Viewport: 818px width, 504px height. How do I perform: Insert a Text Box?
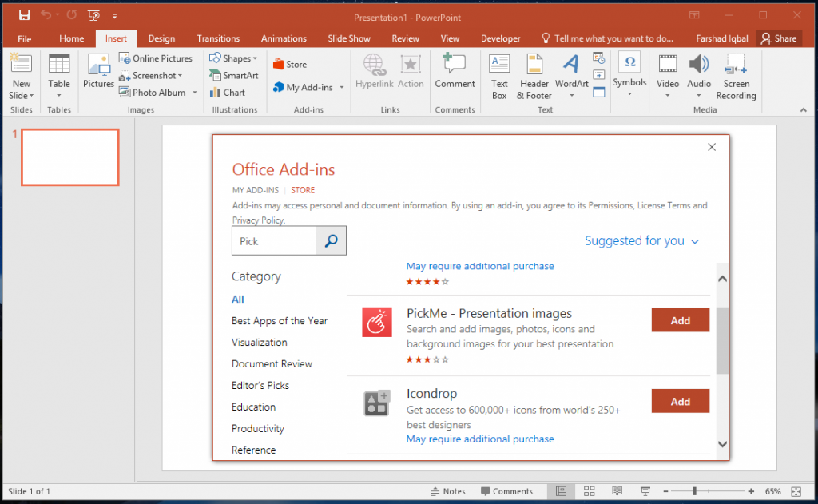(499, 77)
